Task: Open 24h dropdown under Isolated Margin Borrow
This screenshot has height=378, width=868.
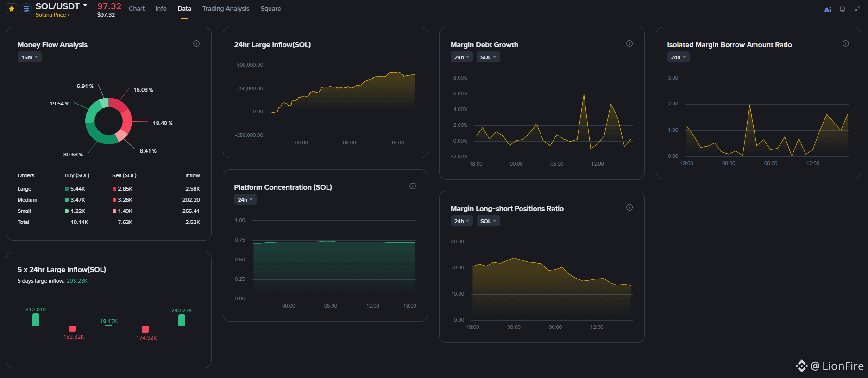Action: coord(678,57)
